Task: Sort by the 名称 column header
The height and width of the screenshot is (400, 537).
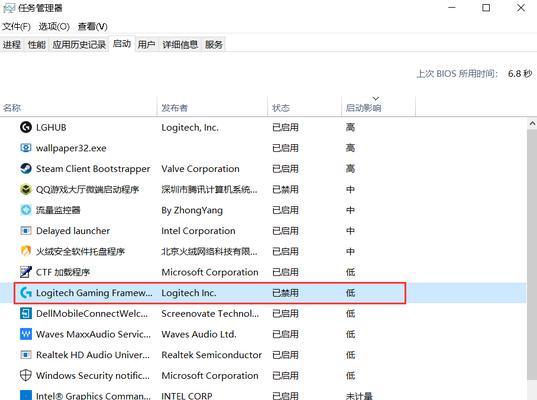Action: [x=78, y=108]
